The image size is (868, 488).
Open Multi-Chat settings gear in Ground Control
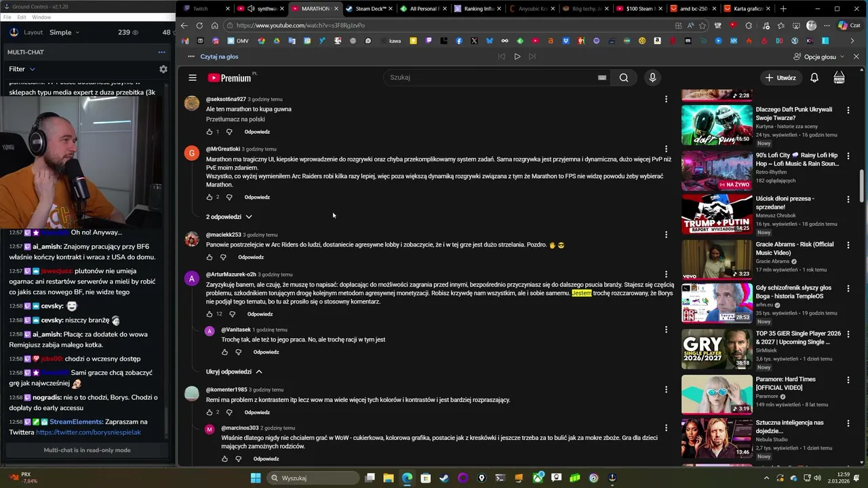tap(163, 69)
